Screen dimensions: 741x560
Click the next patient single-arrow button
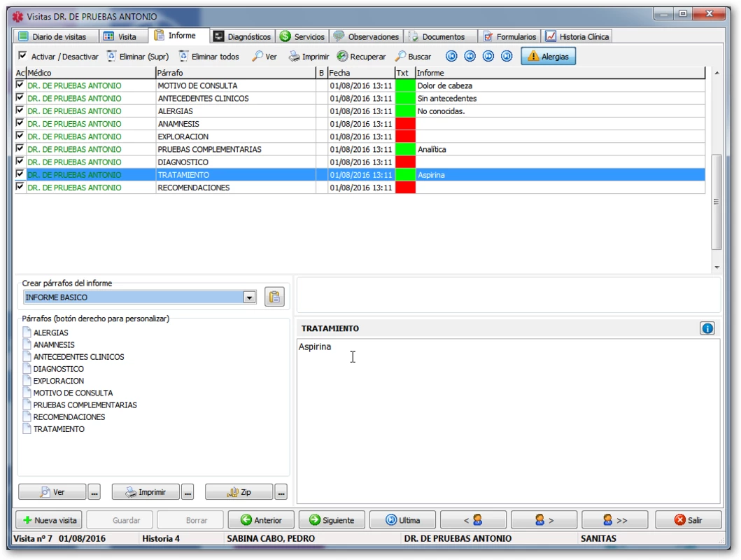pyautogui.click(x=544, y=520)
